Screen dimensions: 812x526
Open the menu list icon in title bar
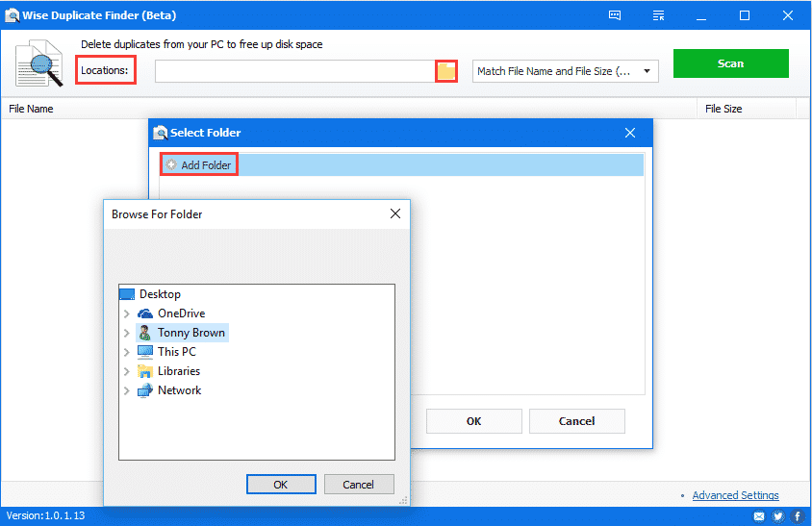tap(658, 15)
